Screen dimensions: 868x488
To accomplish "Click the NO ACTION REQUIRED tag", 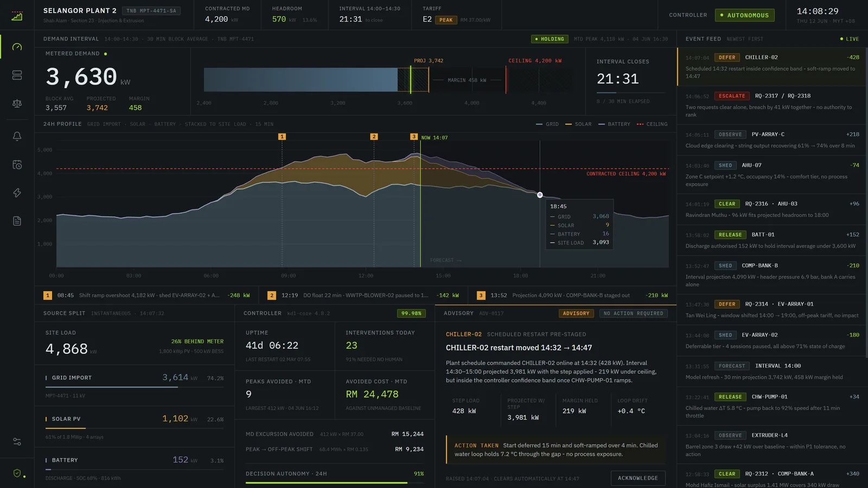I will 633,313.
